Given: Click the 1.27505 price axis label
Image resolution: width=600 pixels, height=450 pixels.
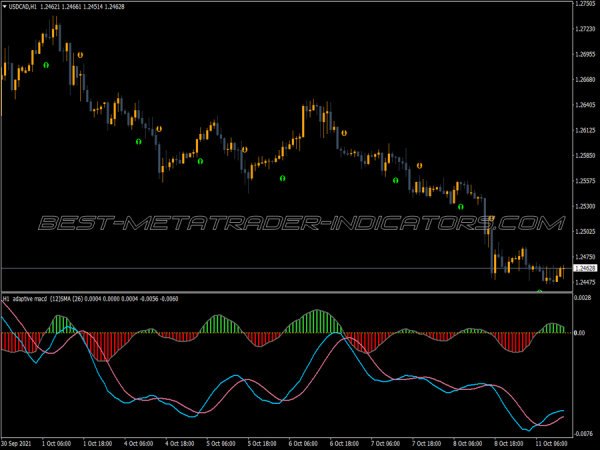Looking at the screenshot, I should (585, 3).
